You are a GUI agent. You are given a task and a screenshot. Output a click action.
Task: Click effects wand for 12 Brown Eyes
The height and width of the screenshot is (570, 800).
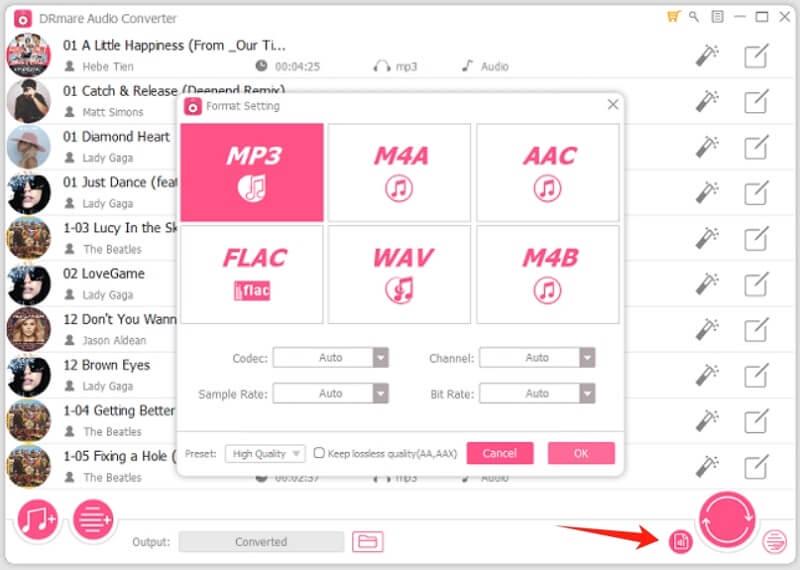click(707, 375)
